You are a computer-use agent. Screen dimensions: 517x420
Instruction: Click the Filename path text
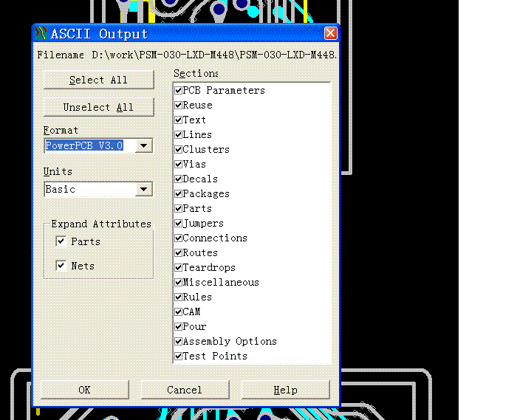click(x=214, y=55)
